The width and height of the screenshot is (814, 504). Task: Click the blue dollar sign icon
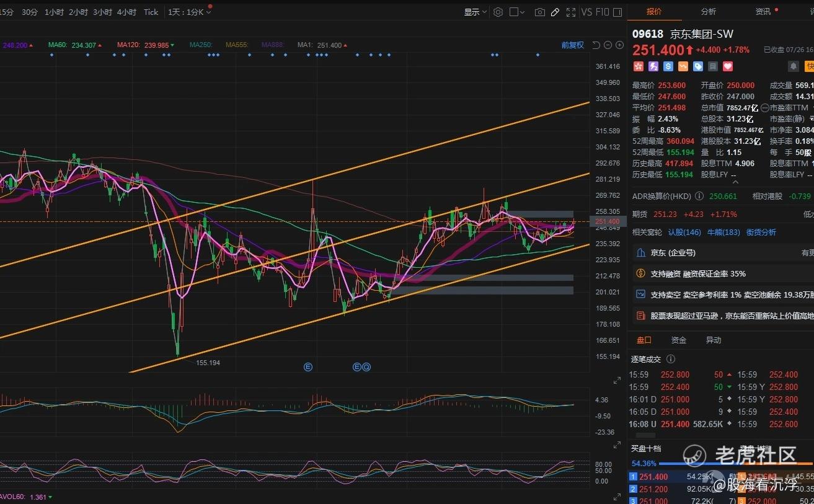tap(668, 66)
